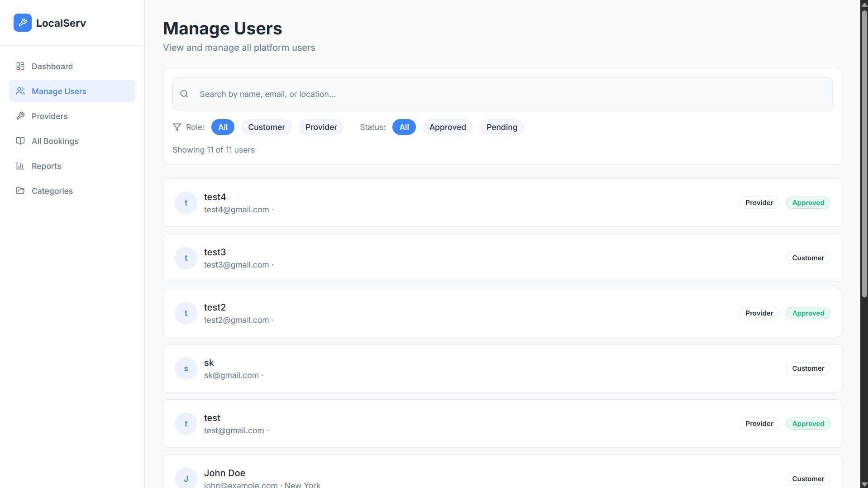Click the sk user name

point(209,363)
